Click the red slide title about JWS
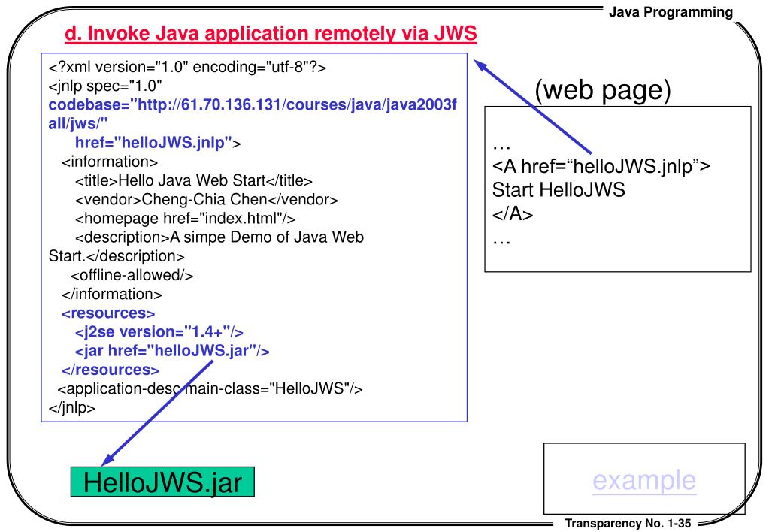 [271, 33]
